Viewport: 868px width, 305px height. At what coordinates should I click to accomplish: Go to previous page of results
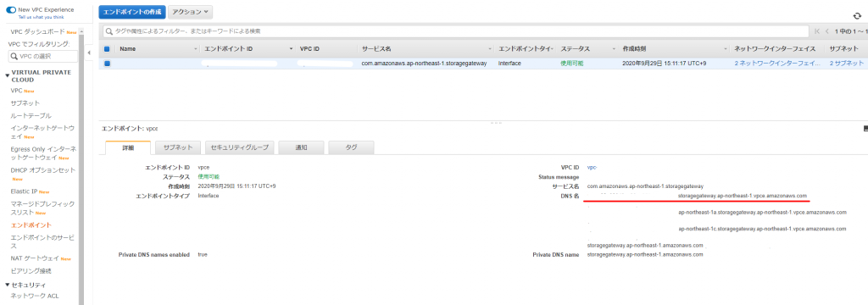coord(827,31)
